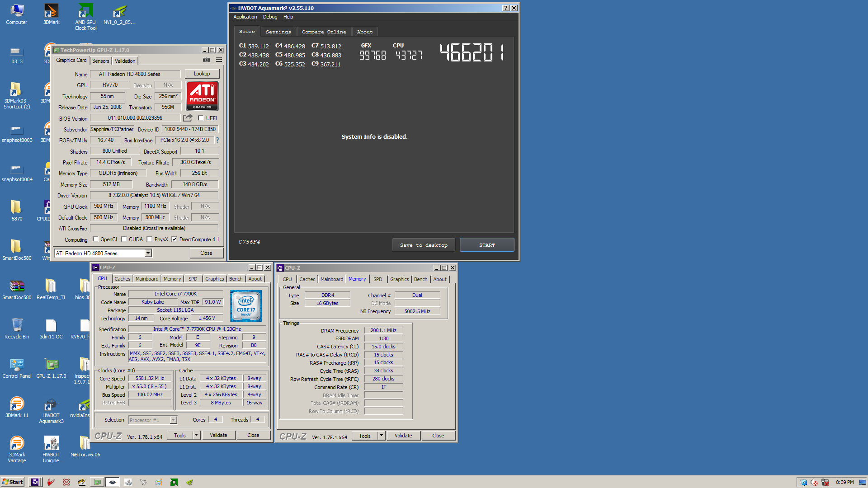868x488 pixels.
Task: Click Tools button in left CPU-Z
Action: click(x=180, y=435)
